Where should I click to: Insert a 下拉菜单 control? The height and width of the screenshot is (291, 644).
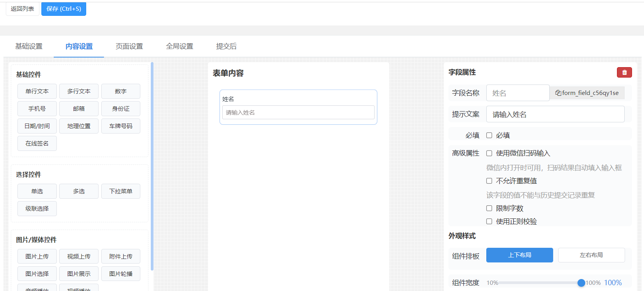point(121,191)
